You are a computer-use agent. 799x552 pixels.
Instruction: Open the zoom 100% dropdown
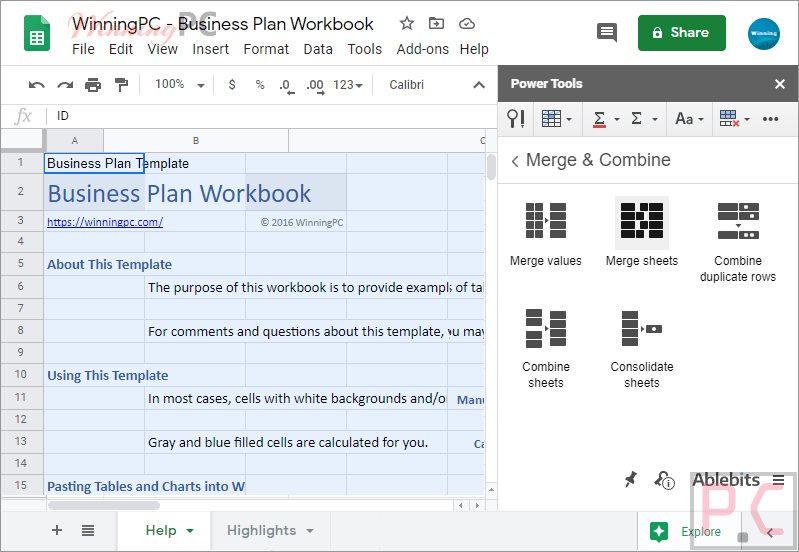pyautogui.click(x=179, y=85)
